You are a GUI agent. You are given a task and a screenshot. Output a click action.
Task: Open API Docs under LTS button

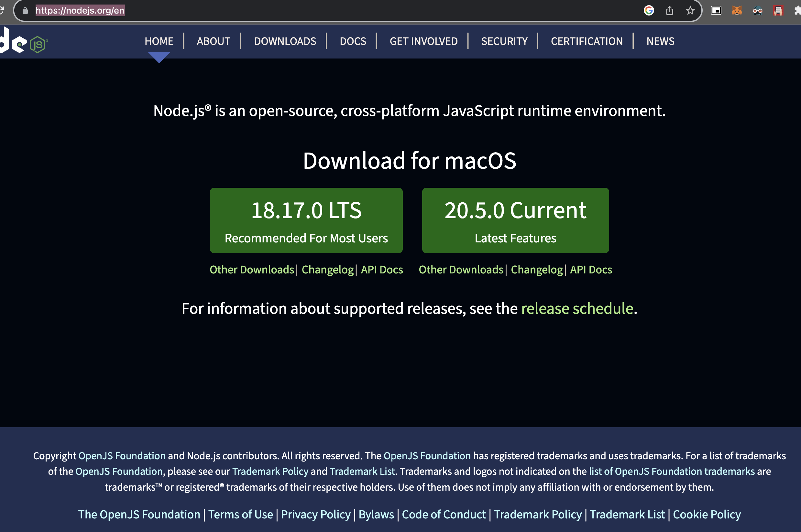click(382, 270)
